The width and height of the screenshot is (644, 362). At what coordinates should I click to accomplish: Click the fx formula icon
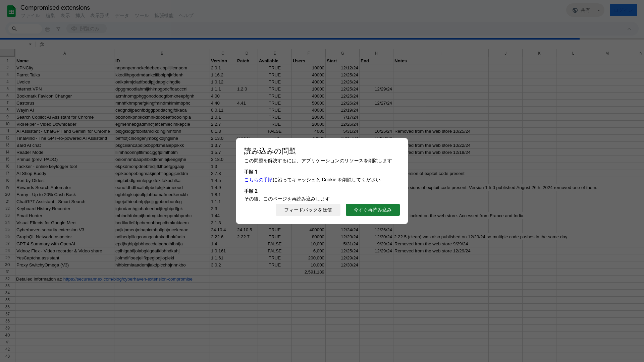click(x=42, y=44)
